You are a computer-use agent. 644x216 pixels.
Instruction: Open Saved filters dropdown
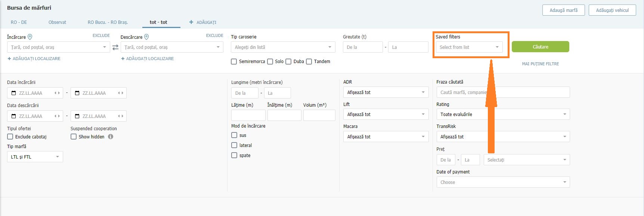pyautogui.click(x=469, y=47)
